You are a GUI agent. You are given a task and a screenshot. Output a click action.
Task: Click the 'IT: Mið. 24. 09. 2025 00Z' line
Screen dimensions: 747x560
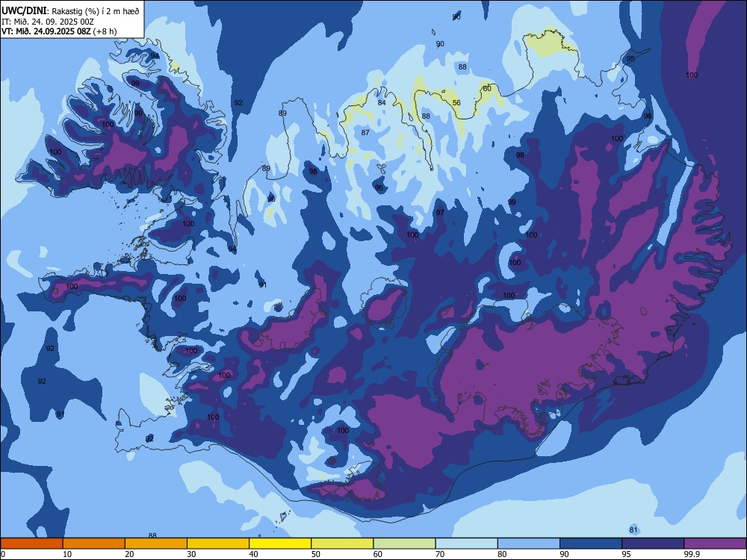pyautogui.click(x=47, y=22)
